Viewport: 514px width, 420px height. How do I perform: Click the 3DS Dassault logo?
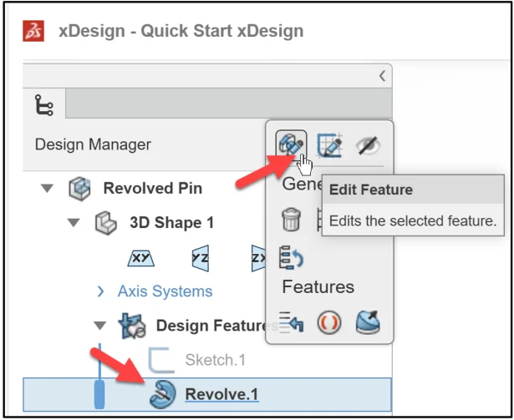33,31
